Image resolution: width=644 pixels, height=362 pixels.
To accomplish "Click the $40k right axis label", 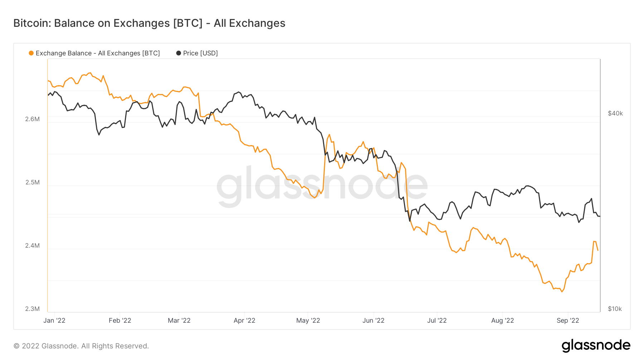I will (615, 113).
